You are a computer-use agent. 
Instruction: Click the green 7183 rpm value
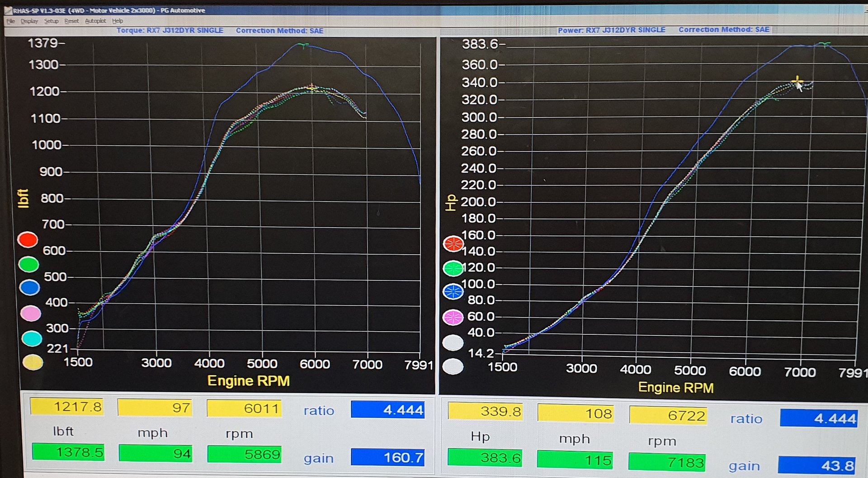click(667, 462)
